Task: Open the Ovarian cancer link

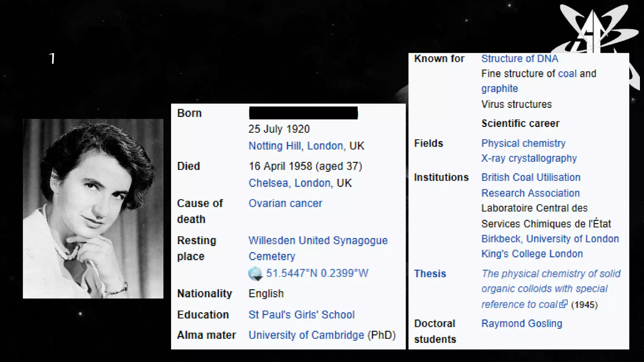Action: coord(285,203)
